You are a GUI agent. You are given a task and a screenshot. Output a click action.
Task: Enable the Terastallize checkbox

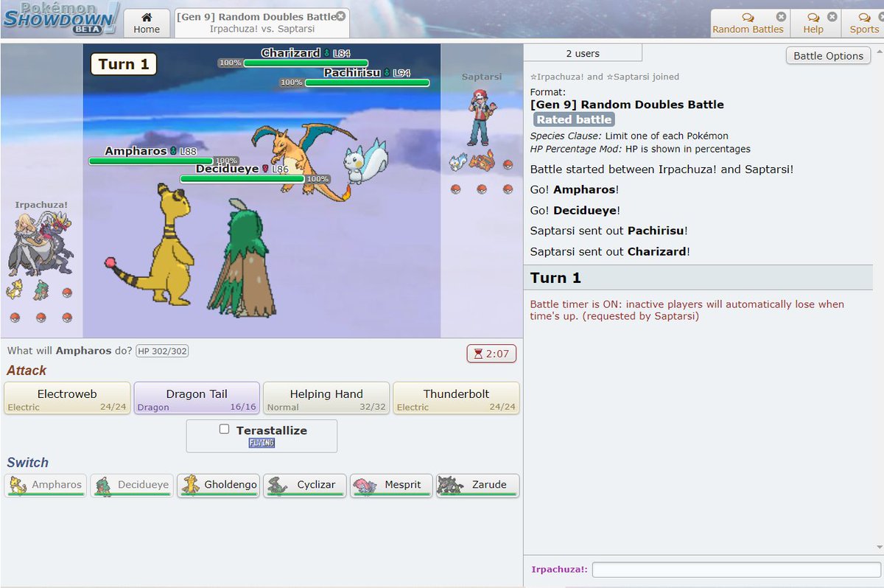point(225,430)
